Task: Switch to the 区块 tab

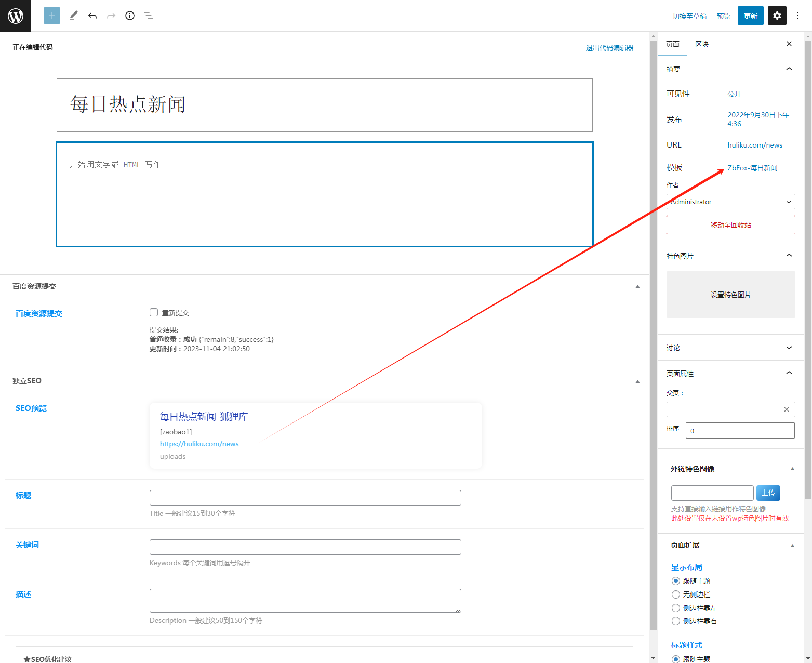Action: click(701, 44)
